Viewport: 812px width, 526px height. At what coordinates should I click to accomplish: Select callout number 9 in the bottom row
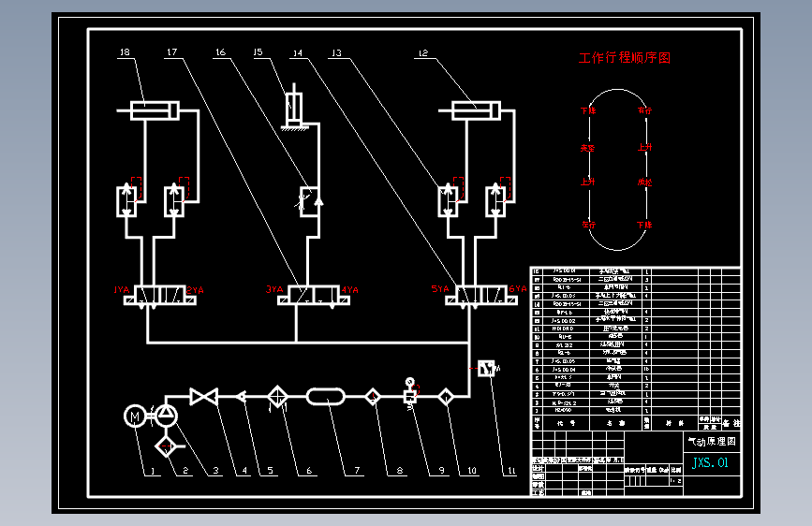click(441, 471)
